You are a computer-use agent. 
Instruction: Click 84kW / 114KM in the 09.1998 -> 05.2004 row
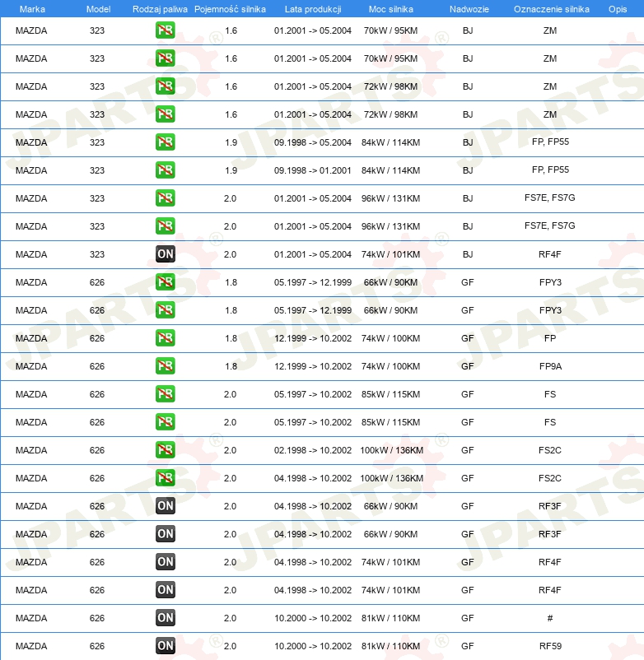coord(390,142)
